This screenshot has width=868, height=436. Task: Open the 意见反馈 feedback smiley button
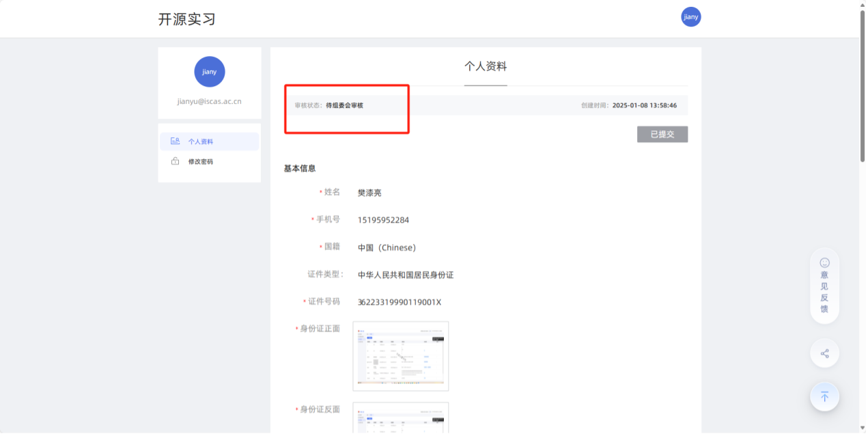824,286
